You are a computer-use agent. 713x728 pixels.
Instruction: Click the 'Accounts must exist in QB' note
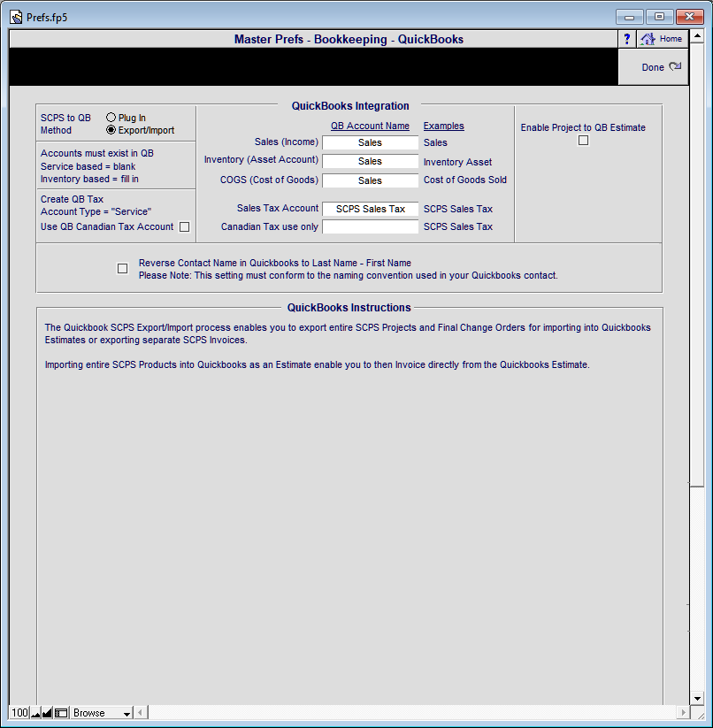97,153
